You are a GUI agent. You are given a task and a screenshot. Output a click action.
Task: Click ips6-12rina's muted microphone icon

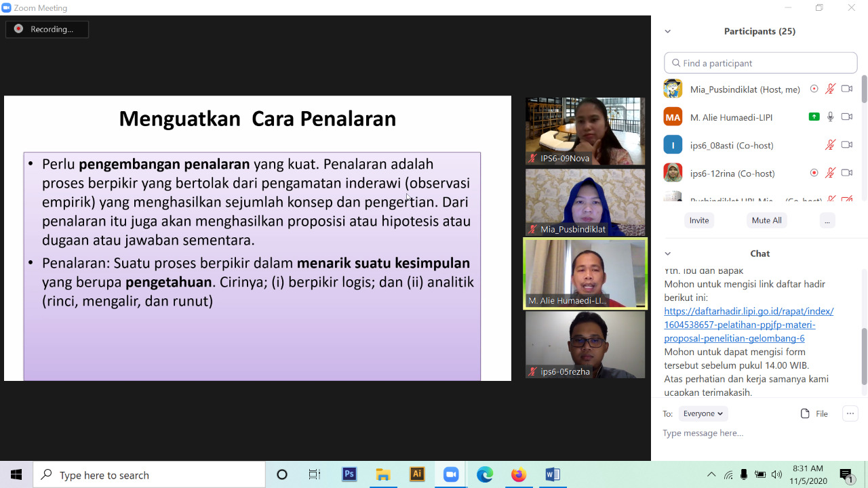pyautogui.click(x=830, y=173)
